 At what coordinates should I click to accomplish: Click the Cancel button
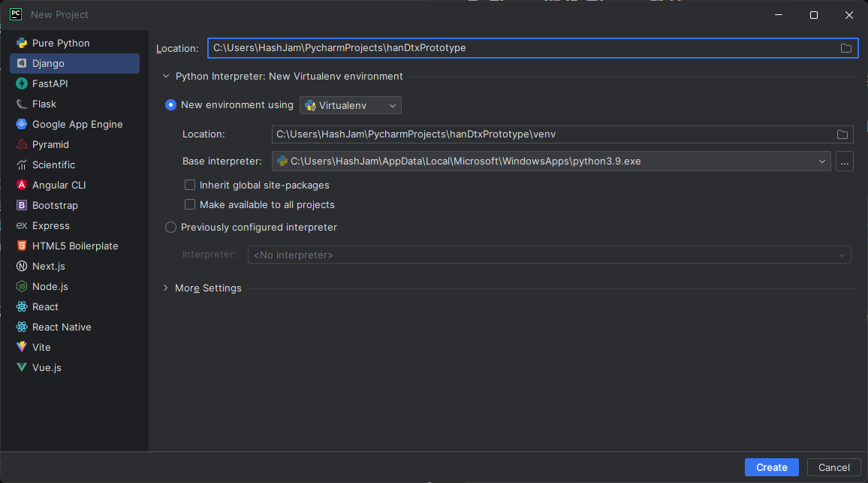point(833,467)
